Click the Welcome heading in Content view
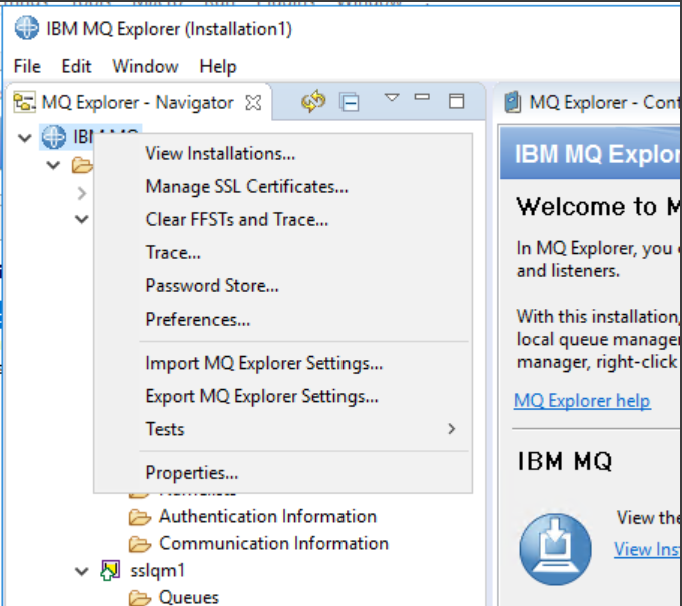This screenshot has height=606, width=682. [x=598, y=207]
